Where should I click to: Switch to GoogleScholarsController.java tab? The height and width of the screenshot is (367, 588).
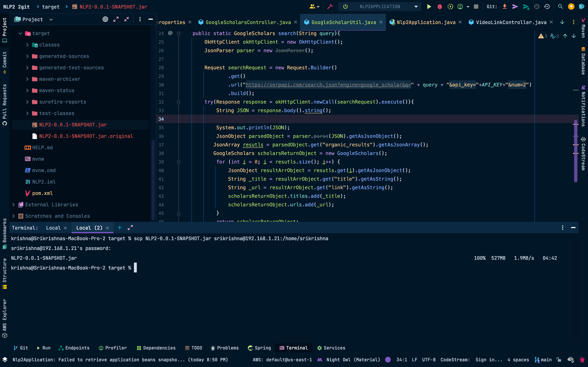point(248,22)
